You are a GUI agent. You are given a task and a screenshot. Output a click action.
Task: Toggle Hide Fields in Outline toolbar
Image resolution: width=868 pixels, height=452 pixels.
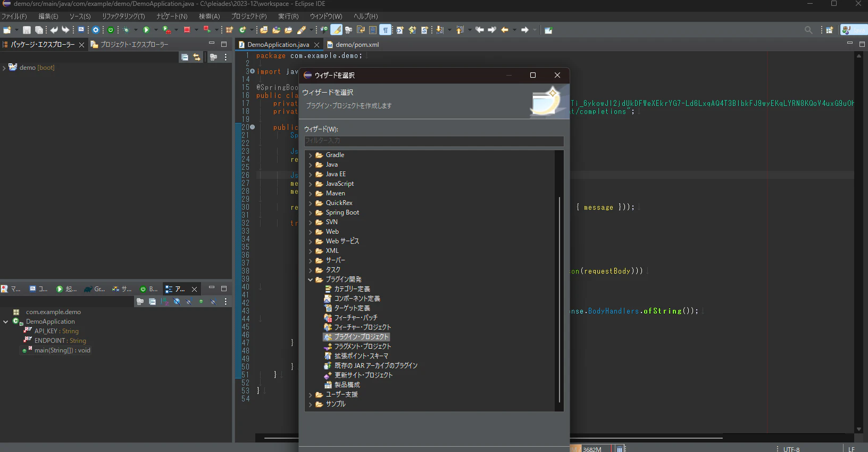point(177,301)
